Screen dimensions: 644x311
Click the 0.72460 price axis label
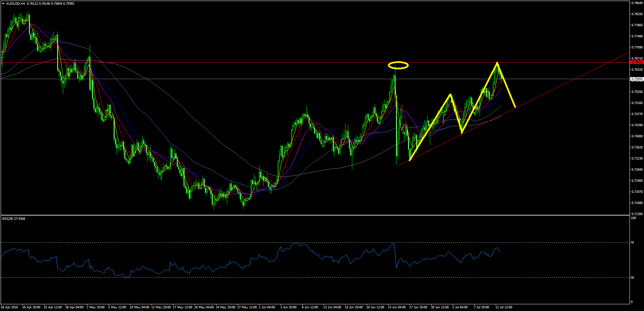[x=637, y=181]
